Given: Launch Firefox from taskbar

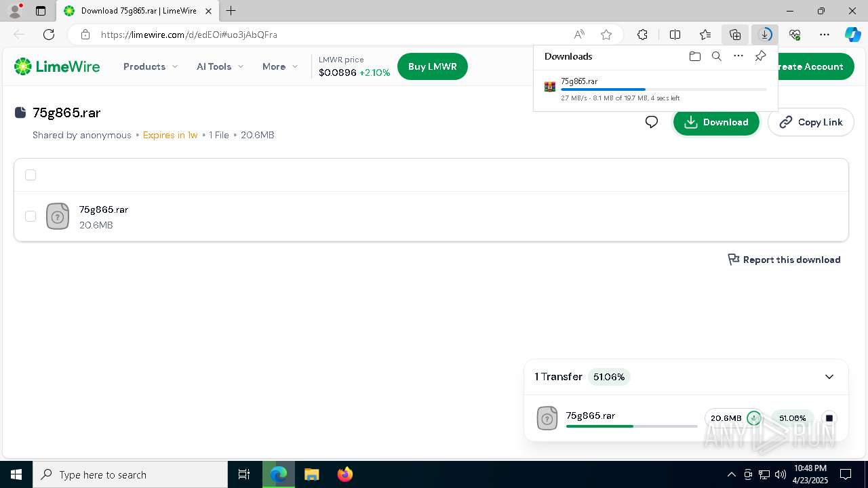Looking at the screenshot, I should click(345, 474).
